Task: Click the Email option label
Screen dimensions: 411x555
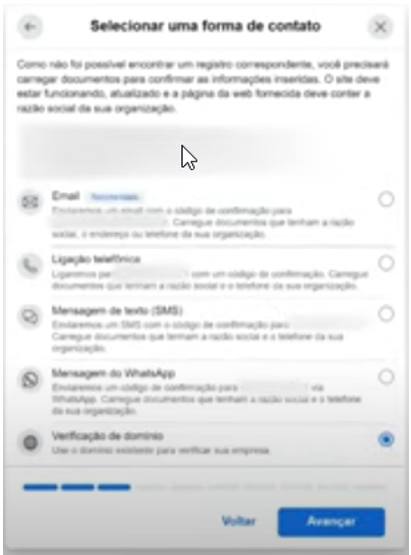Action: 65,196
